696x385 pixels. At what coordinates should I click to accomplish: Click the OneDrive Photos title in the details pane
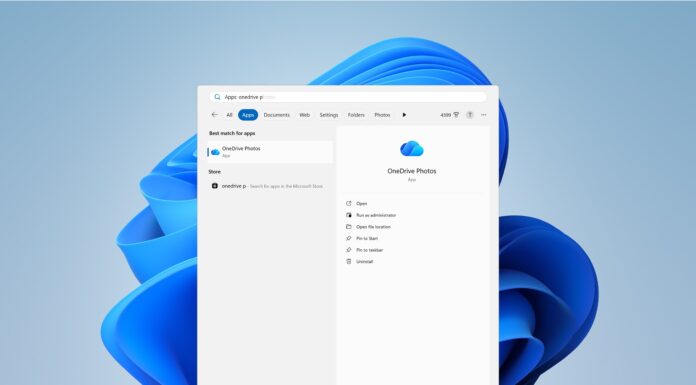[412, 171]
